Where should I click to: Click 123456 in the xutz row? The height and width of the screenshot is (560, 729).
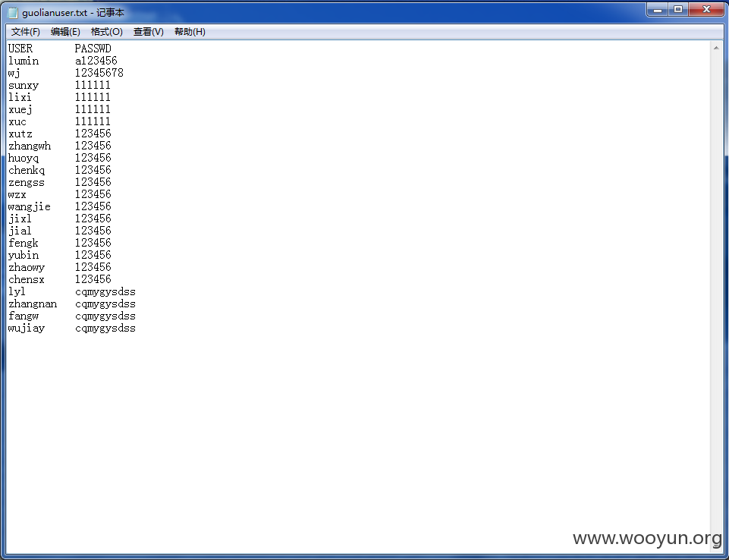pyautogui.click(x=93, y=134)
